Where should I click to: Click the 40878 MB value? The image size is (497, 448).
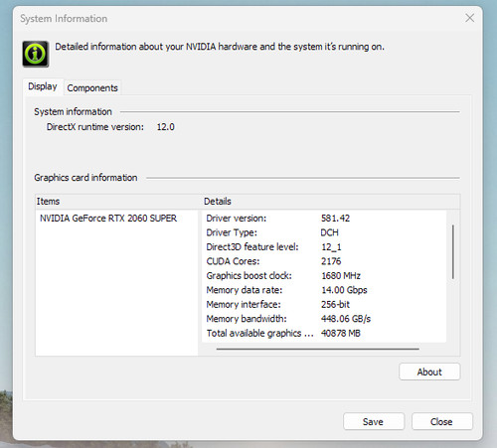[341, 333]
